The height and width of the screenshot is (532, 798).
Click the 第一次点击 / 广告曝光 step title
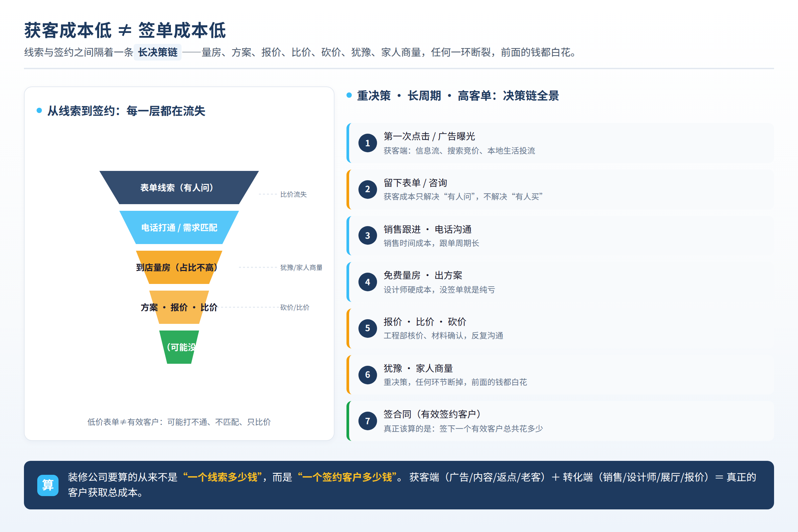click(x=429, y=136)
